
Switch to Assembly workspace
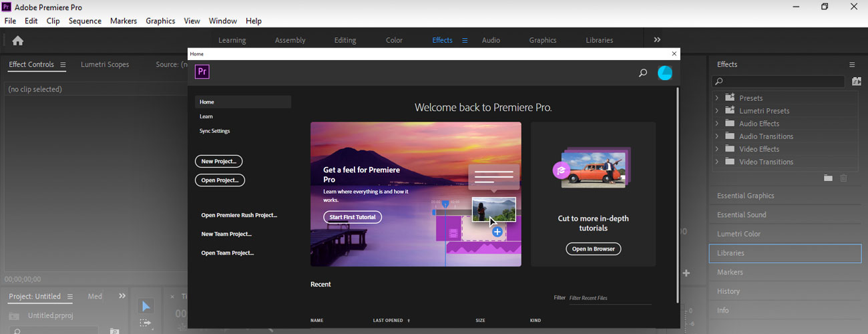pos(290,40)
